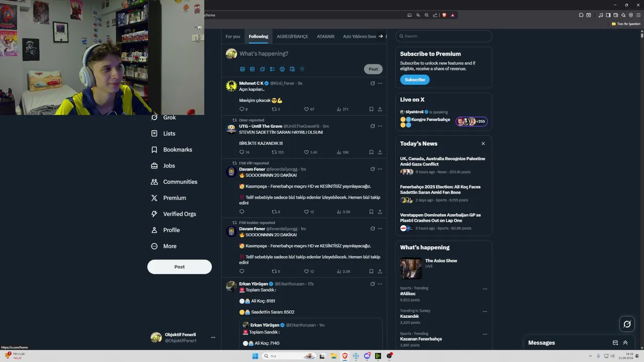Open File Explorer from taskbar

pos(333,356)
